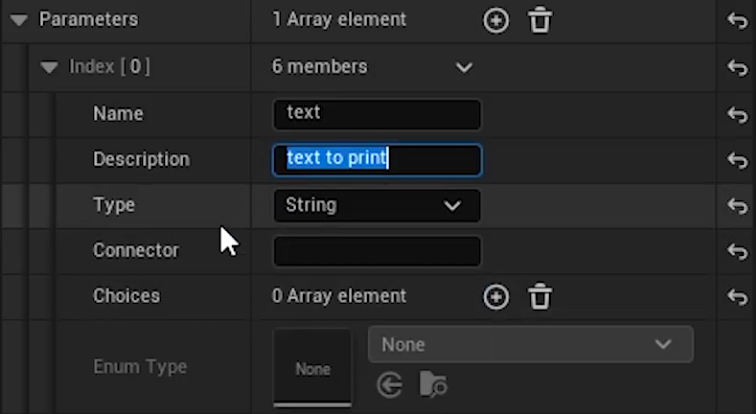The width and height of the screenshot is (756, 414).
Task: Reset the Connector value to default
Action: pos(738,251)
